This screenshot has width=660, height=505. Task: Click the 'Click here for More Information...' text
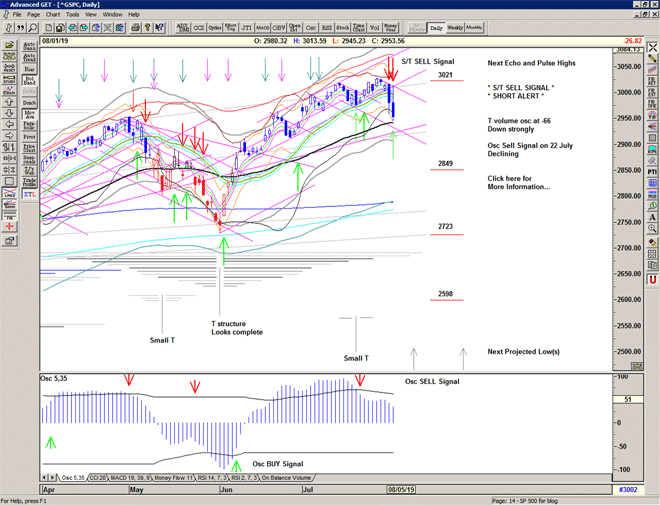pyautogui.click(x=519, y=183)
